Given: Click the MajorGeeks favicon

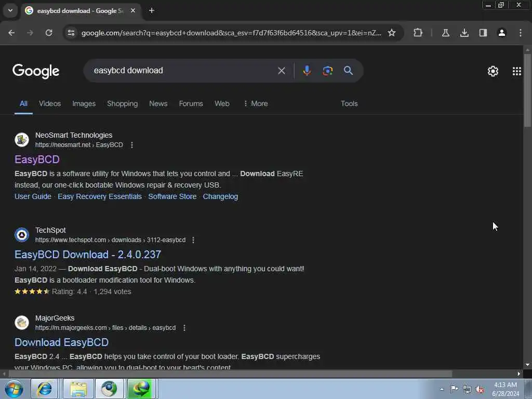Looking at the screenshot, I should pyautogui.click(x=22, y=323).
